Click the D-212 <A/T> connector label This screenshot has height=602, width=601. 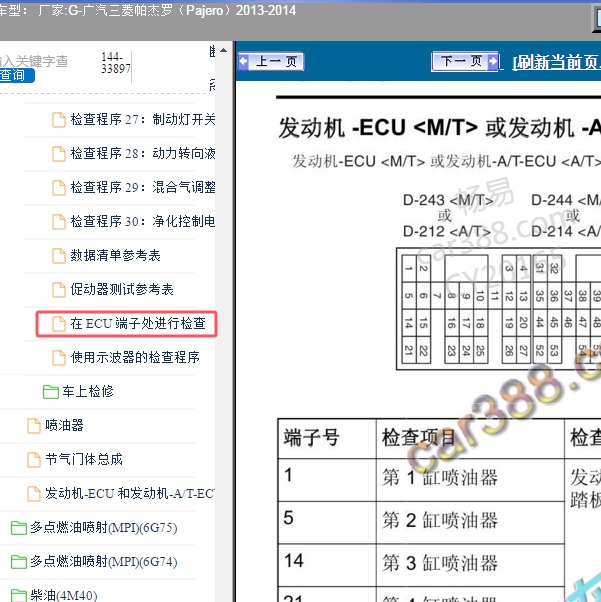click(447, 232)
